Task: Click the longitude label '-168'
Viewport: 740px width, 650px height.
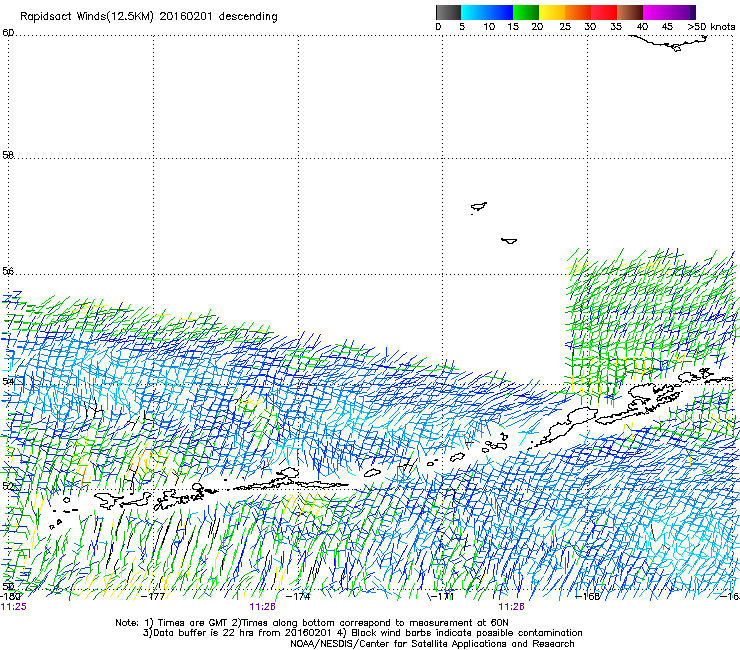Action: click(588, 596)
